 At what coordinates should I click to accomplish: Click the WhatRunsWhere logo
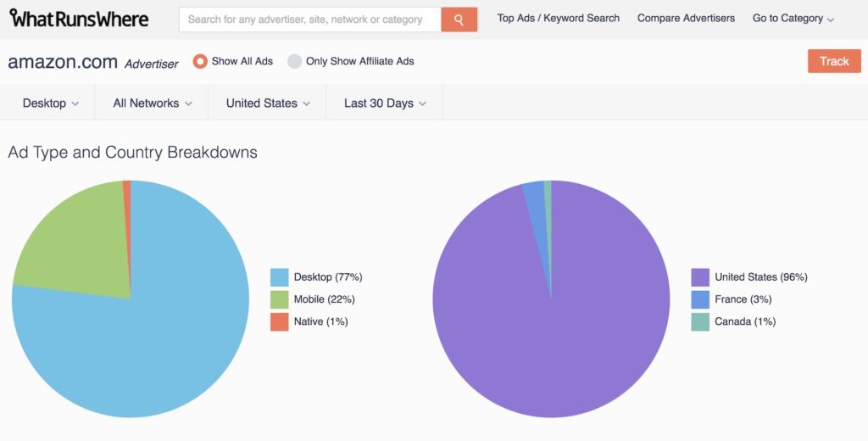79,19
